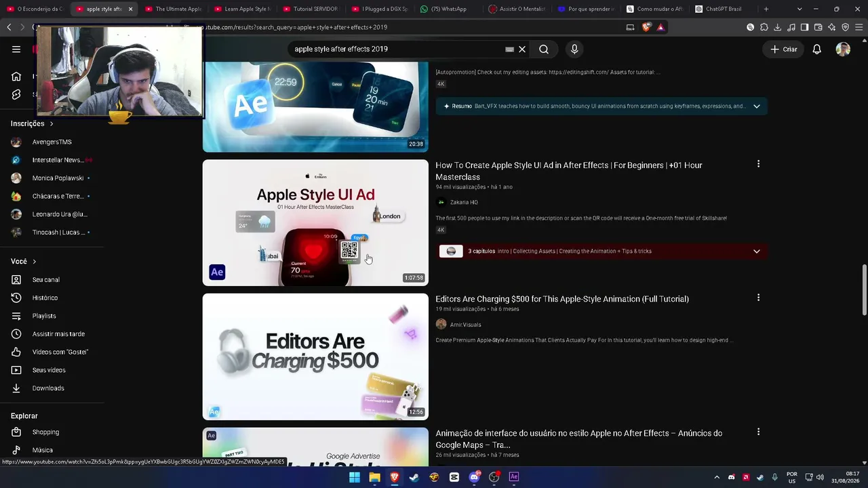Expand the 3 capítulos chapter list
Screen dimensions: 868x488
[756, 251]
